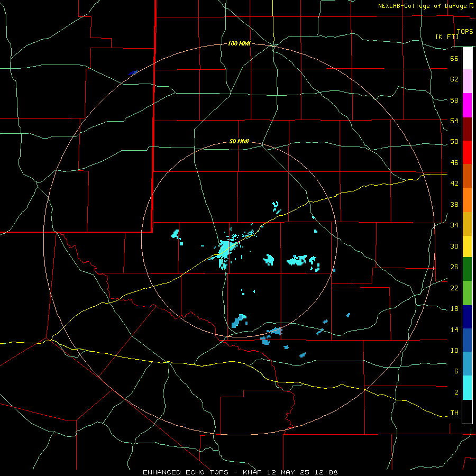Image resolution: width=476 pixels, height=476 pixels.
Task: Pick the medium blue legend swatch
Action: 467,340
